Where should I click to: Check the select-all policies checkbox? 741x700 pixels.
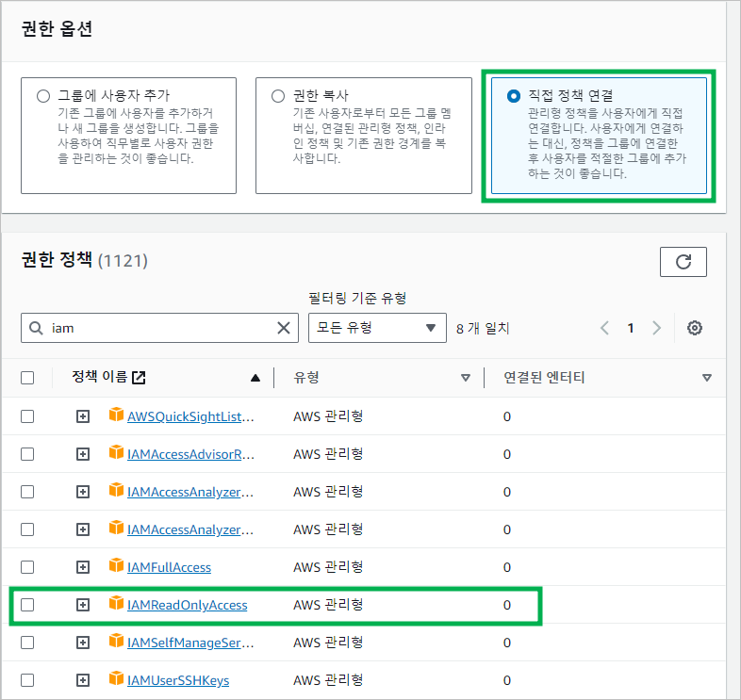[27, 378]
